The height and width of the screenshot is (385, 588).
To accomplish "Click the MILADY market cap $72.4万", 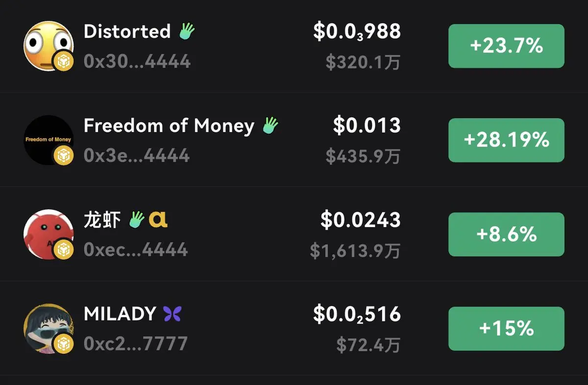I will (x=368, y=345).
